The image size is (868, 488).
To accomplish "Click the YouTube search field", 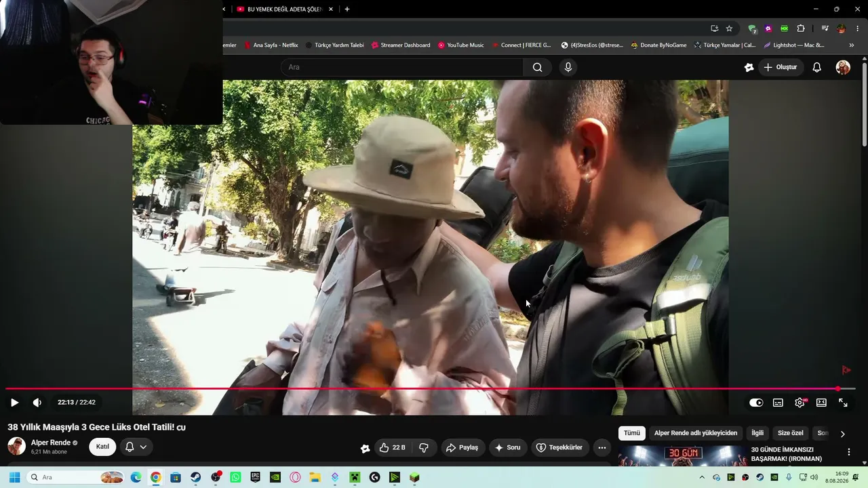I will pos(401,67).
